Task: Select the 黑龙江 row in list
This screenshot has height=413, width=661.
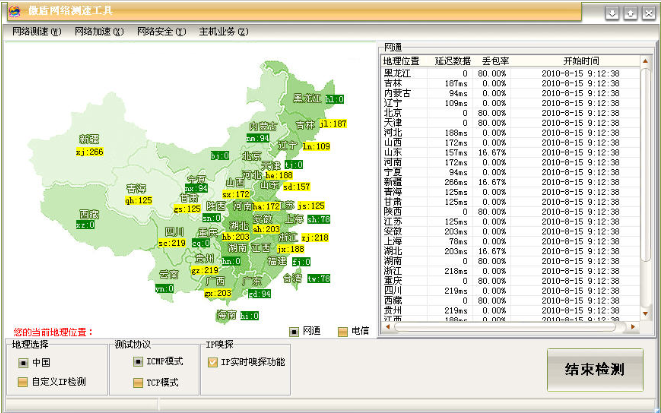Action: click(511, 73)
